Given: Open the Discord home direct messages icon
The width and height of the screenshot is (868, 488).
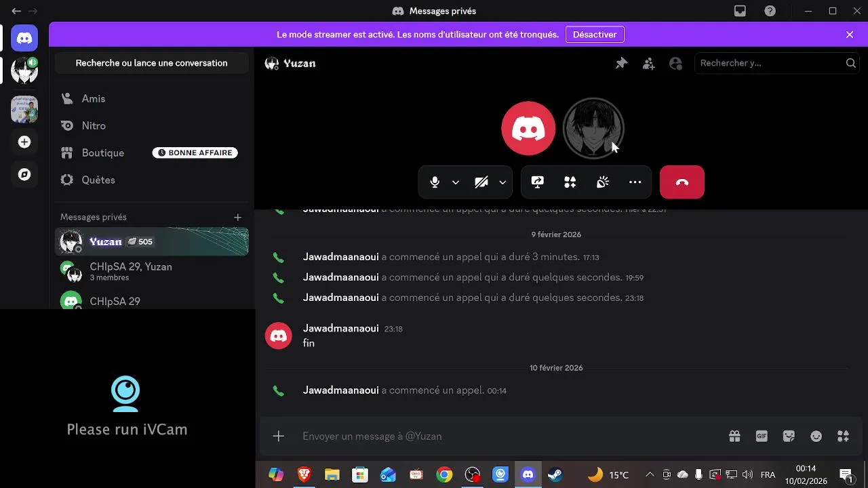Looking at the screenshot, I should 24,39.
